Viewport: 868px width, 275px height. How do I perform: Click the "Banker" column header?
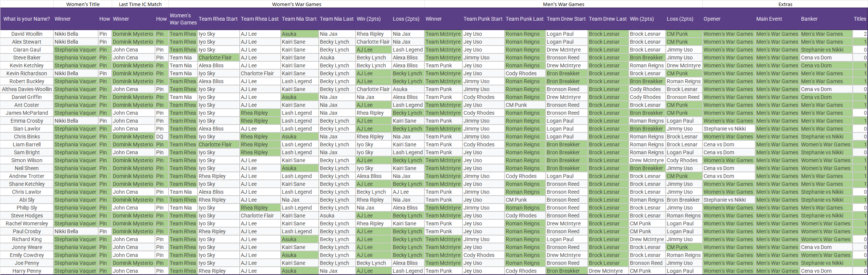pyautogui.click(x=809, y=19)
